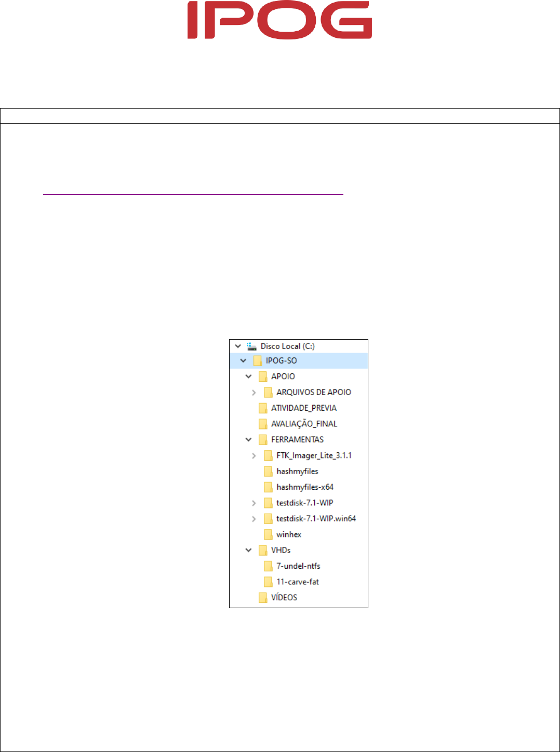Expand the testdisk-7.1-WIP.win64 chevron
Viewport: 560px width, 752px height.
tap(254, 519)
